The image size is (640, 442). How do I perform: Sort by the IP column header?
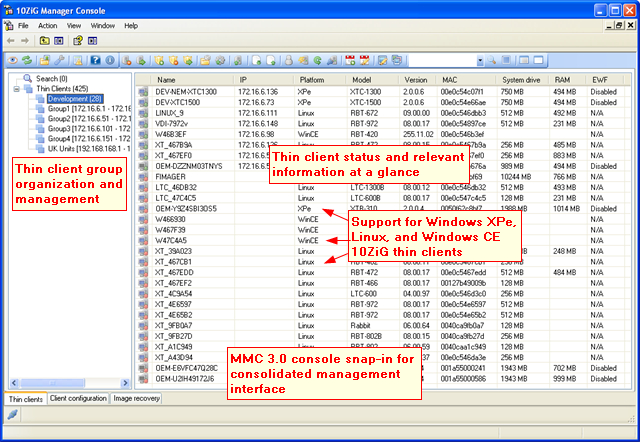click(x=264, y=80)
